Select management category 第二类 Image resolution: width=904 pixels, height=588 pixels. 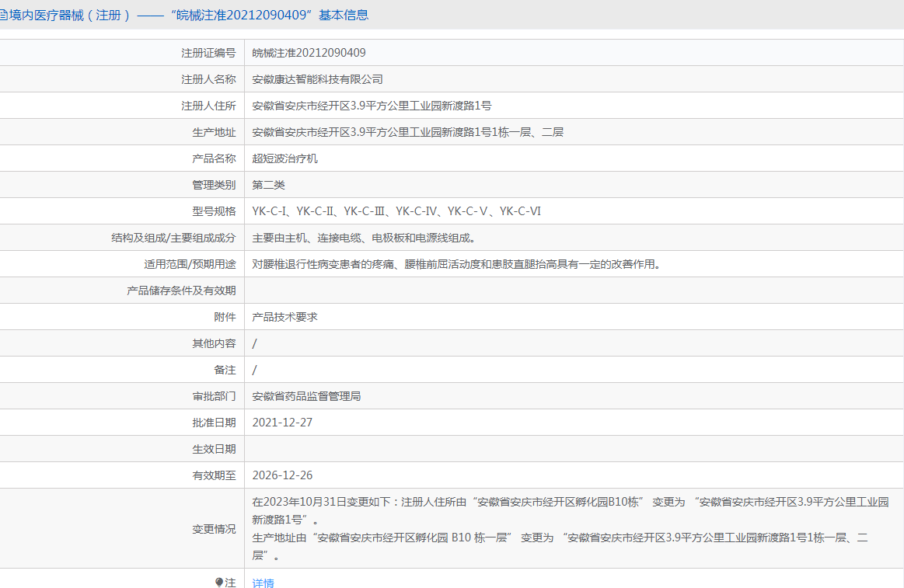click(269, 185)
